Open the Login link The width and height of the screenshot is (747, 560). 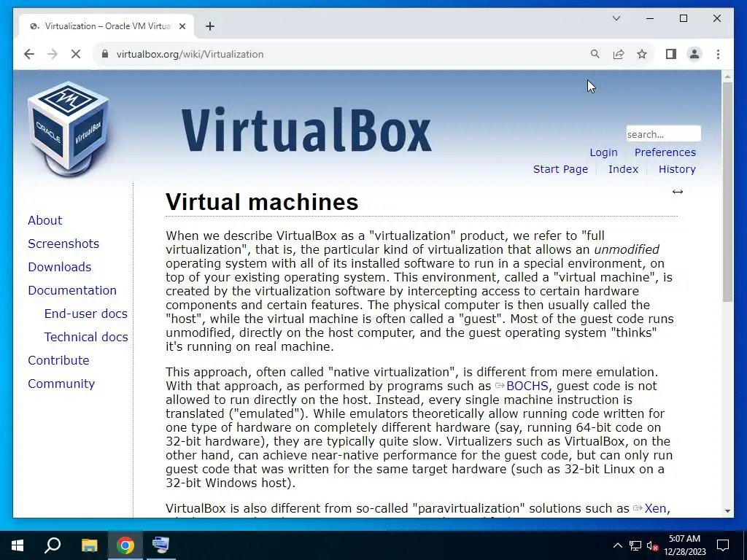tap(603, 152)
